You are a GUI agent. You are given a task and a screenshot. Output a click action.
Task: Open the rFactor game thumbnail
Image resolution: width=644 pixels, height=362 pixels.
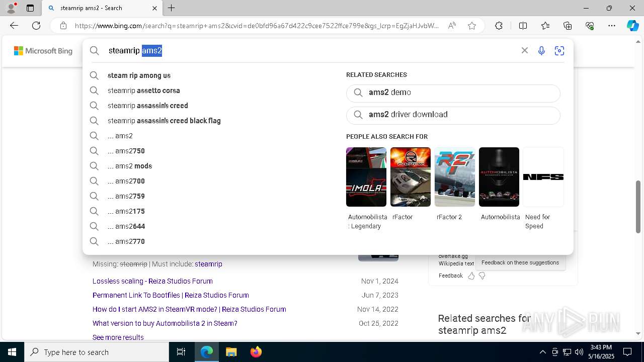click(411, 177)
